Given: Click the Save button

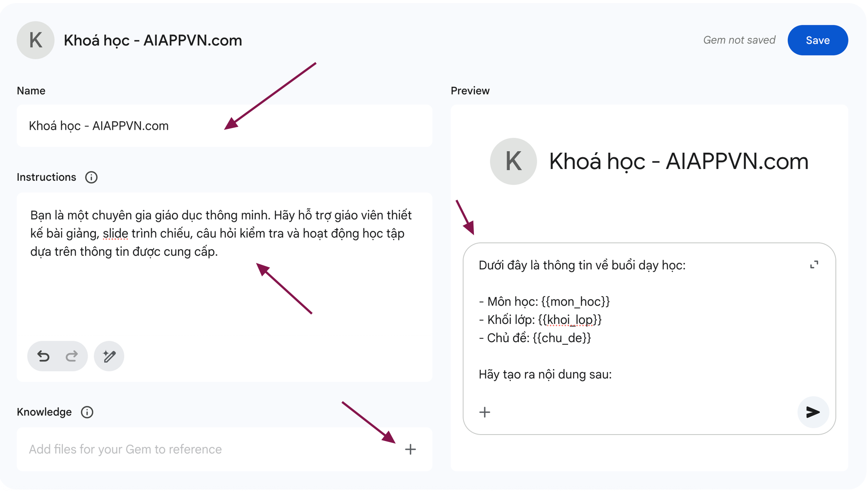Looking at the screenshot, I should (818, 40).
